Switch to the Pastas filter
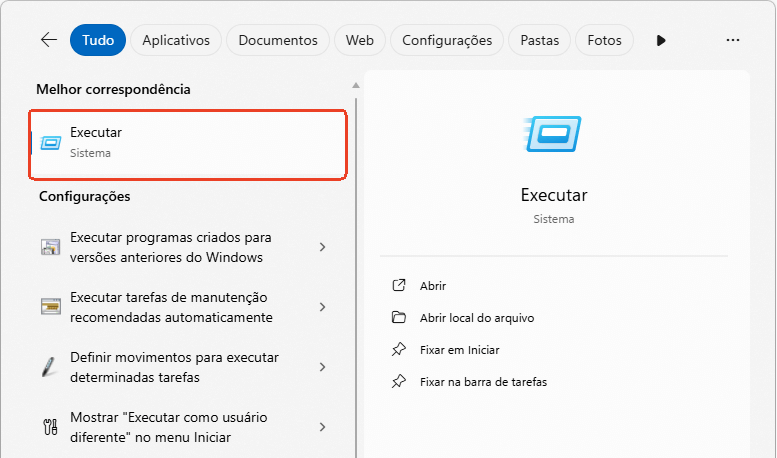The image size is (777, 458). pos(540,40)
